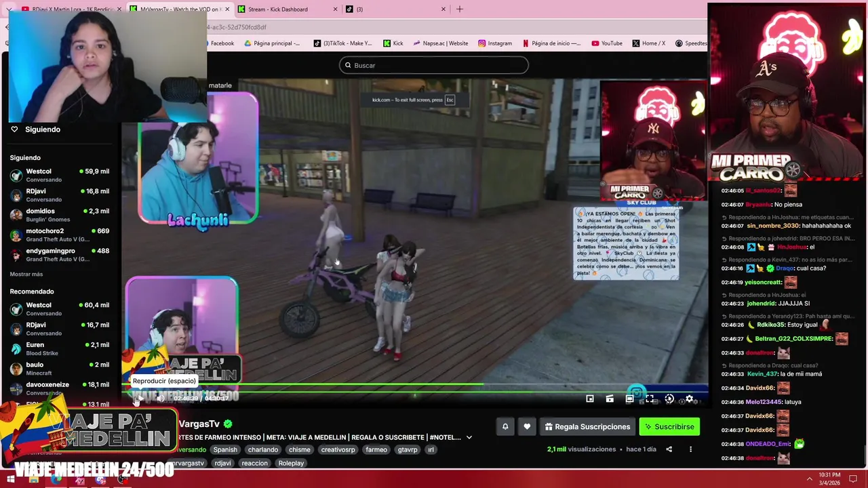The image size is (868, 488).
Task: Click the URL text in the address bar
Action: click(x=237, y=27)
